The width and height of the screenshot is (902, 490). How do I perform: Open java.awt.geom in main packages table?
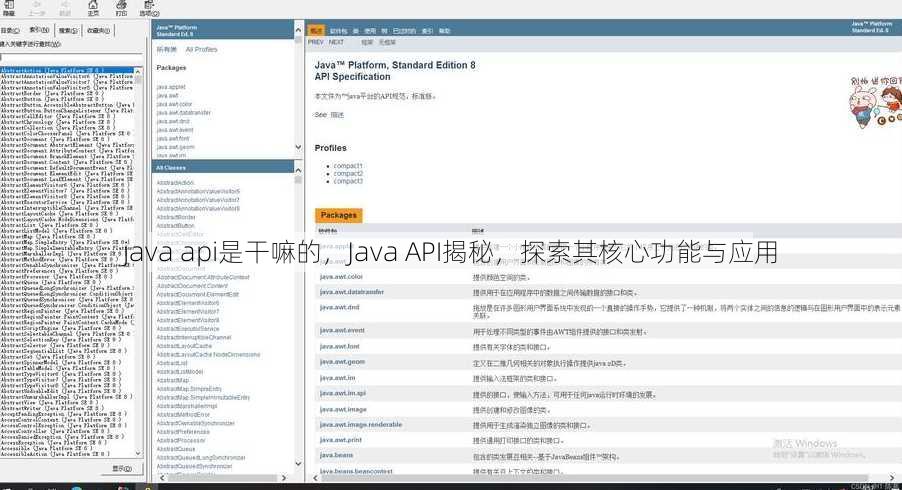point(342,362)
